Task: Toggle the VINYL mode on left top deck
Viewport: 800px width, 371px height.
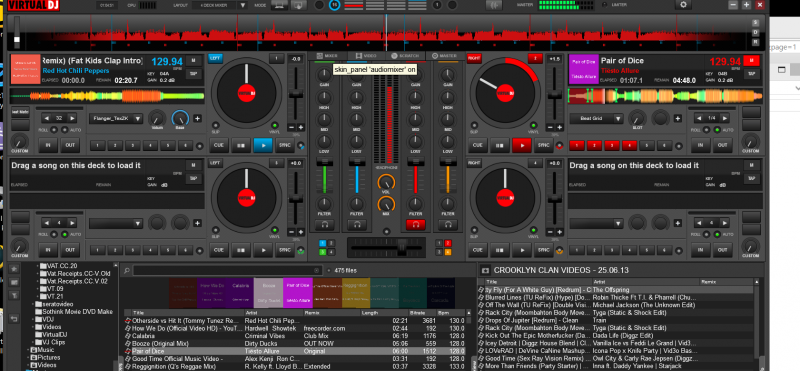Action: [274, 126]
